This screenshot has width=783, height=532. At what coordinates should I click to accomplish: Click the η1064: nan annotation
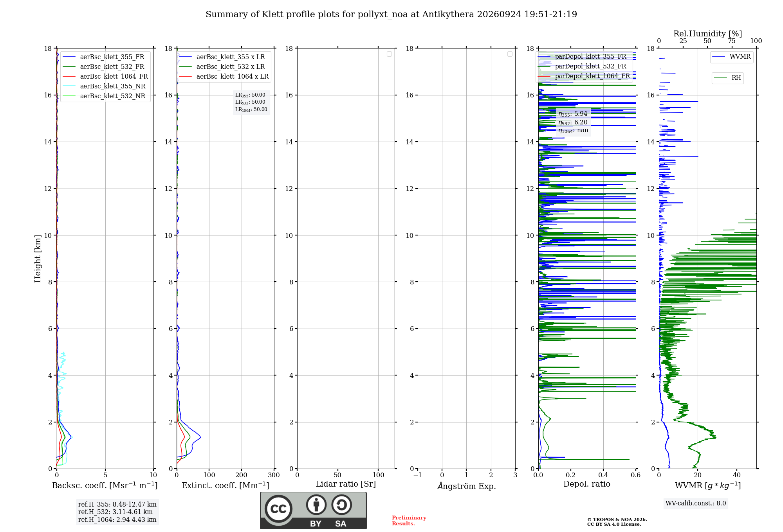[573, 131]
